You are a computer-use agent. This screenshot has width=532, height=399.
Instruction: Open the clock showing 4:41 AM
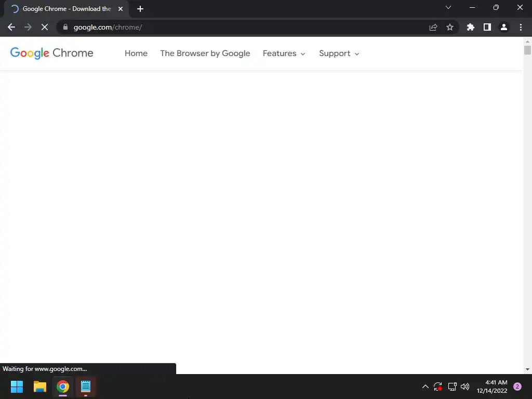492,387
